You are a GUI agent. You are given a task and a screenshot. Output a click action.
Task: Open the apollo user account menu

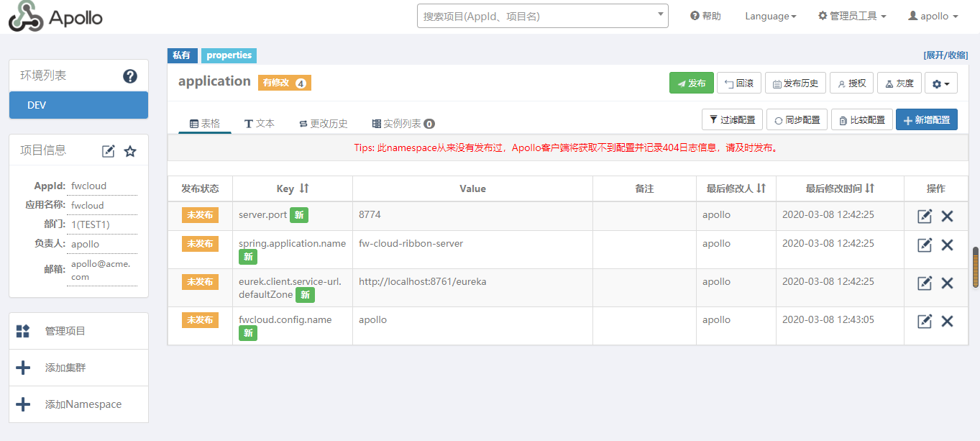[933, 16]
